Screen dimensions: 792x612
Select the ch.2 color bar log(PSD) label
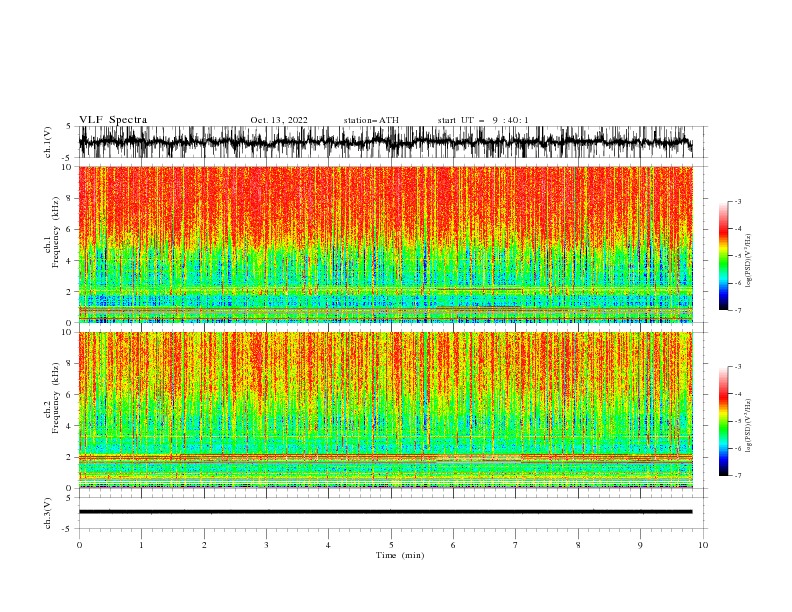tap(749, 426)
